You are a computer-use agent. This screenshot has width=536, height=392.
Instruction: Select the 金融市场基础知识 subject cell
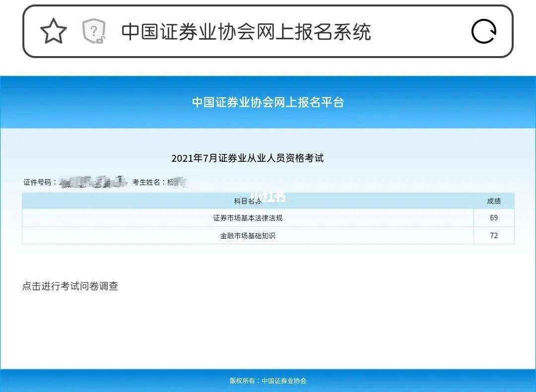point(248,236)
